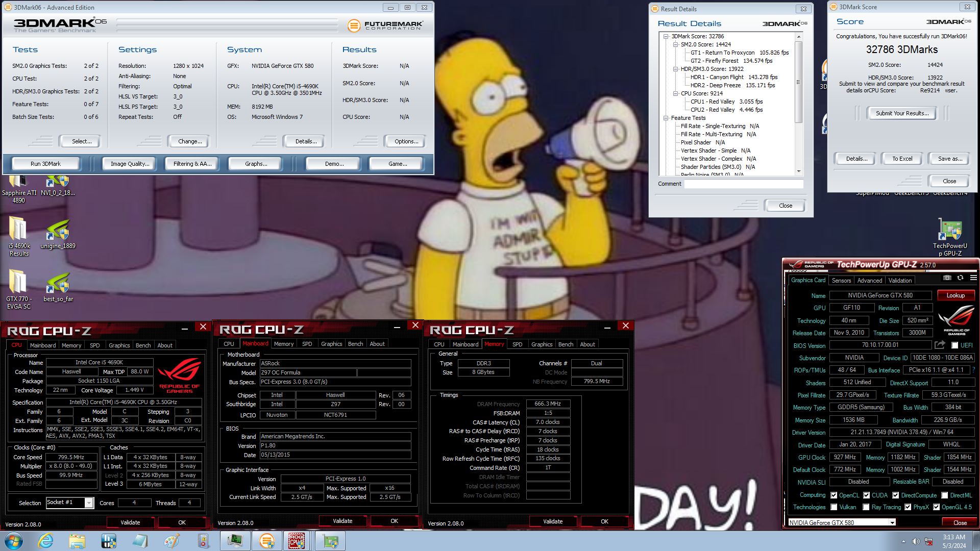980x551 pixels.
Task: Collapse the CPU Score tree node
Action: coord(675,93)
